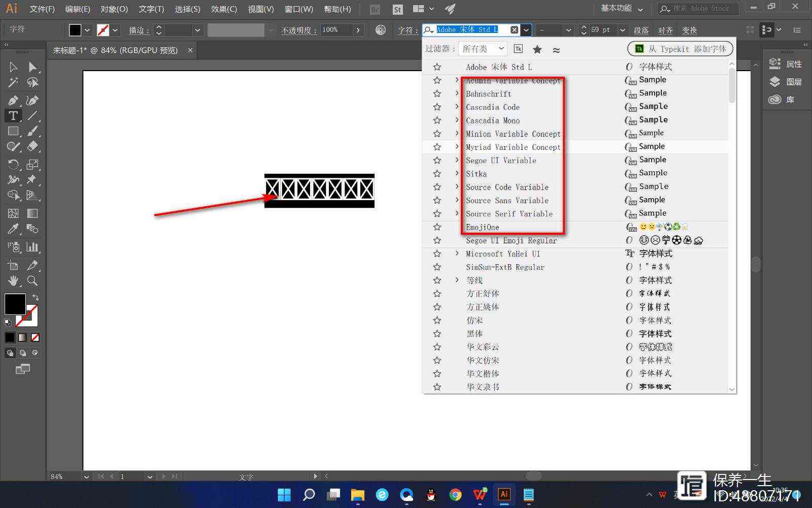This screenshot has width=812, height=508.
Task: Expand 等线 font family
Action: (x=457, y=279)
